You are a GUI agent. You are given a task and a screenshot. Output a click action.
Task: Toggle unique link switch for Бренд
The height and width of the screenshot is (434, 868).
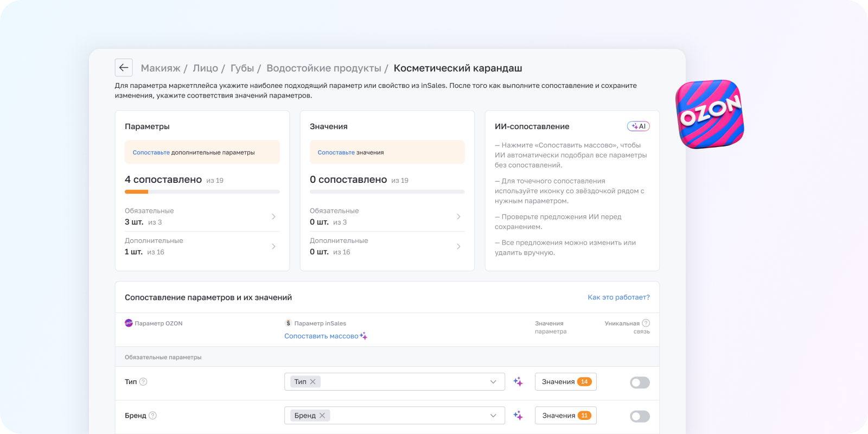[x=640, y=416]
